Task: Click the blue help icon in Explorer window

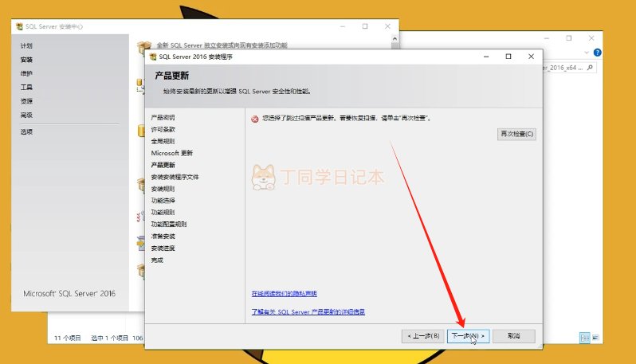Action: 597,53
